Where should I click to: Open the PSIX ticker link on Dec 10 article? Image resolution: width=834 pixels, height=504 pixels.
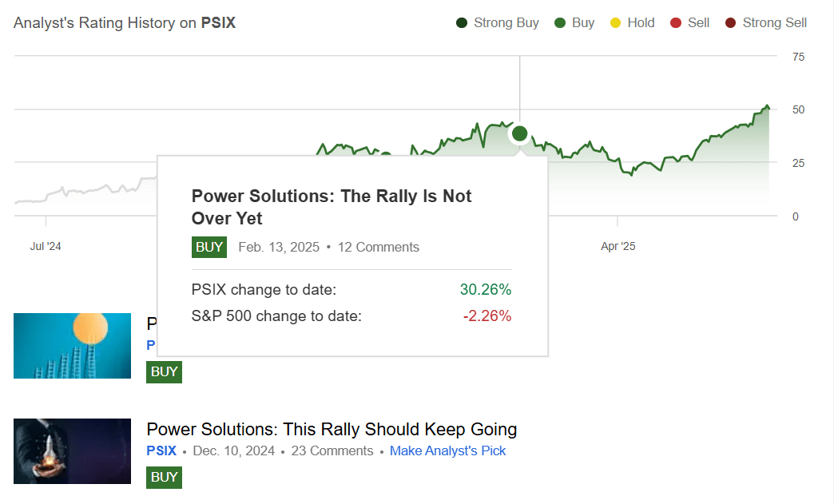coord(161,450)
